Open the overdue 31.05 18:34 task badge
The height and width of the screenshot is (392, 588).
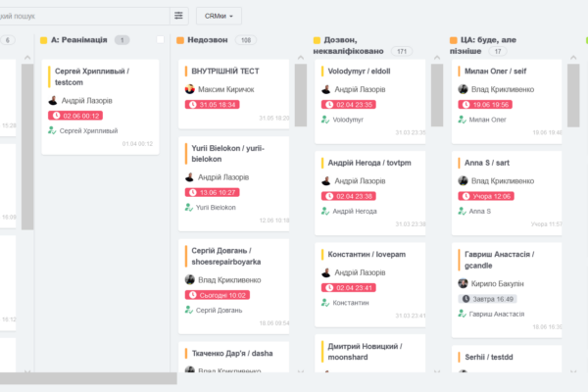click(x=213, y=104)
